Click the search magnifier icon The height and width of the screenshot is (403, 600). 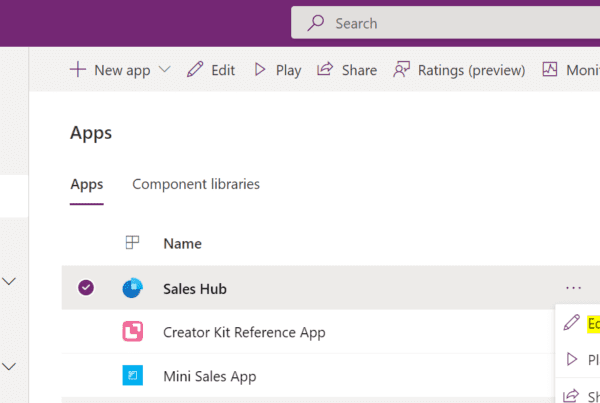(x=316, y=23)
